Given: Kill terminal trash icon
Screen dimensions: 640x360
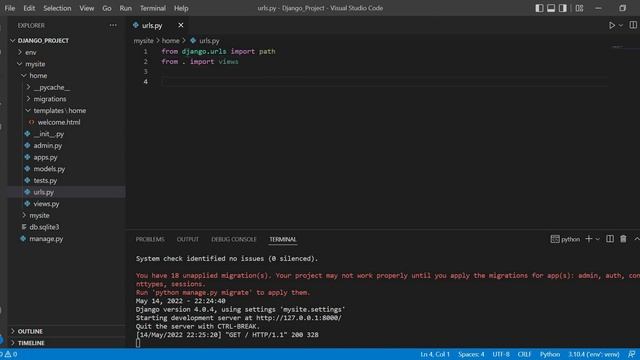Looking at the screenshot, I should tap(623, 239).
